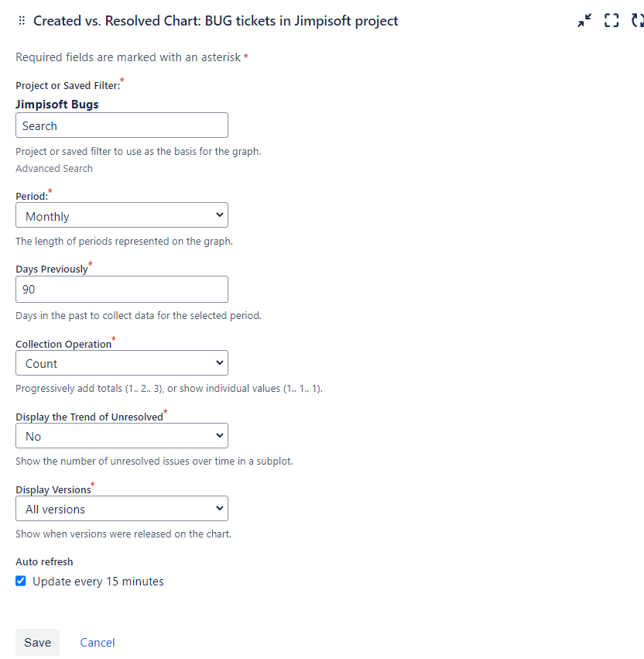
Task: Change the Display the Trend of Unresolved setting
Action: (122, 435)
